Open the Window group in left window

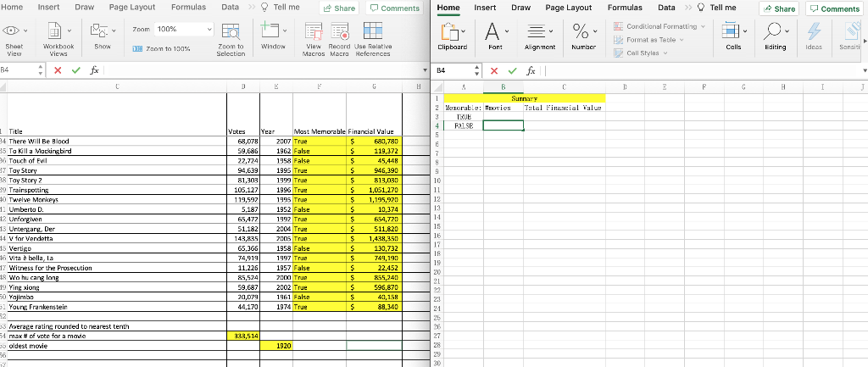pyautogui.click(x=273, y=36)
